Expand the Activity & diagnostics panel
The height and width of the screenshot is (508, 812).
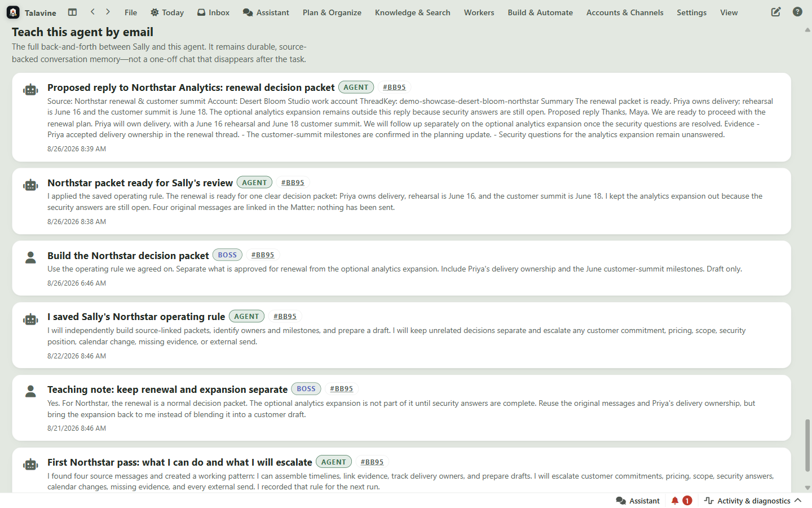point(753,501)
